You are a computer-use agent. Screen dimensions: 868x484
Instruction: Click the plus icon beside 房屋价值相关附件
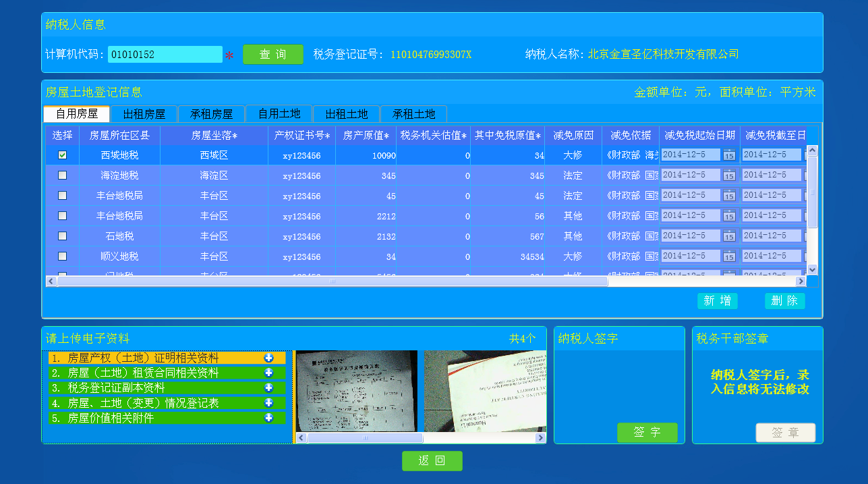[x=268, y=418]
